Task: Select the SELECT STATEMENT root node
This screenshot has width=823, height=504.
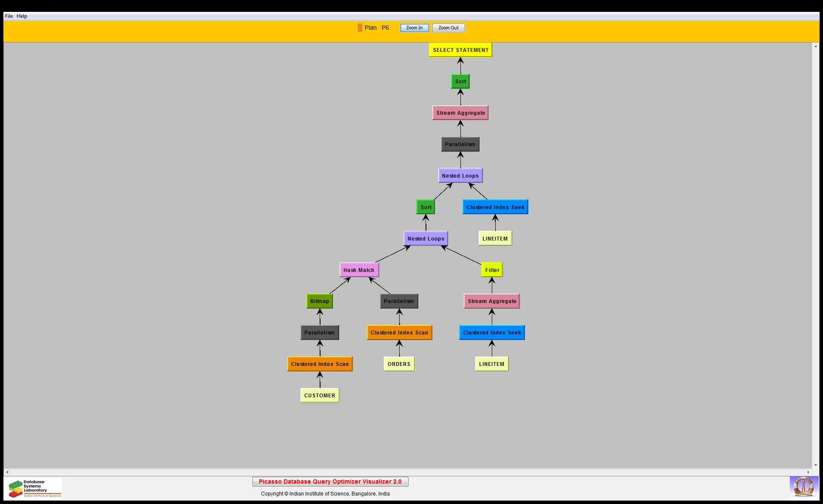Action: pos(460,50)
